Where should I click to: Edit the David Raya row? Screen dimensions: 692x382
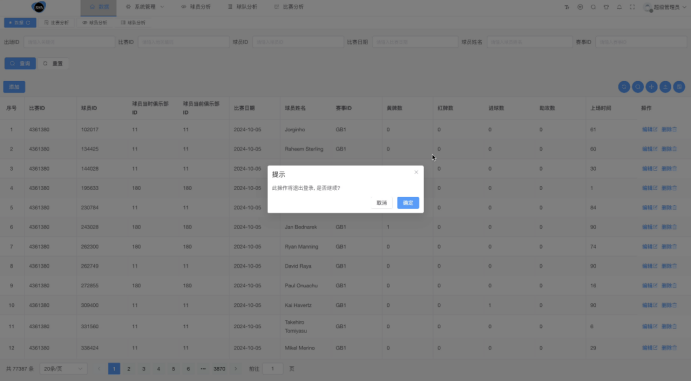(x=650, y=266)
